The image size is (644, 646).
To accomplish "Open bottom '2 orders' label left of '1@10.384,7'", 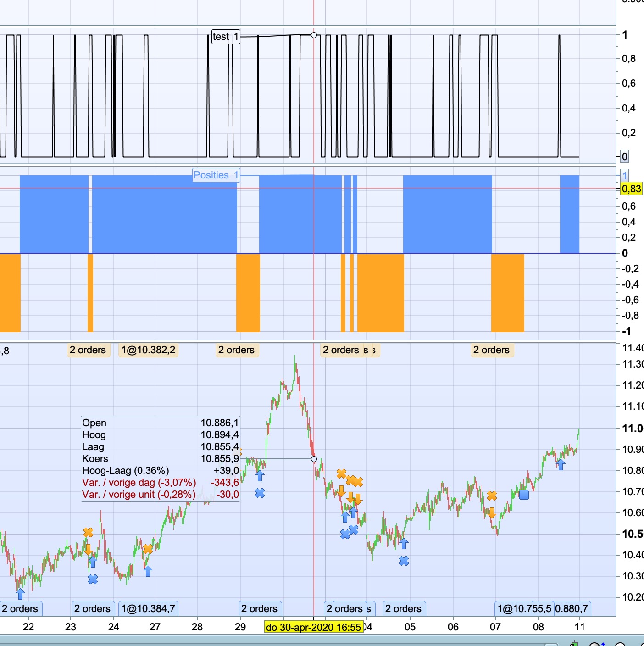I will click(x=92, y=608).
